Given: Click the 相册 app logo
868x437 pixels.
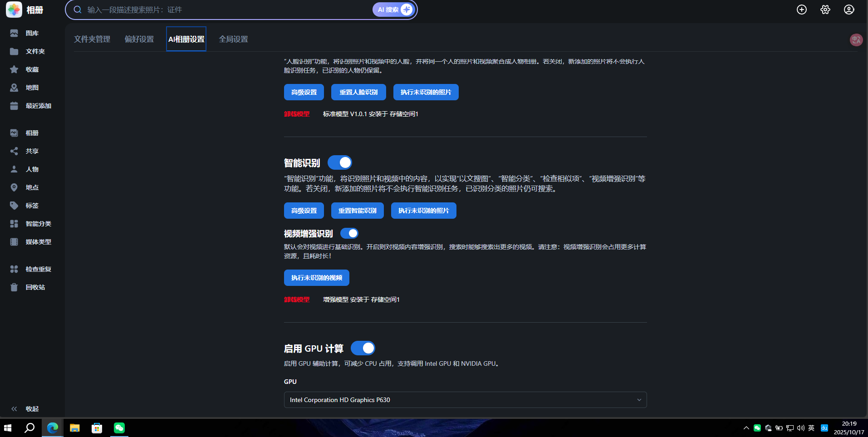Looking at the screenshot, I should 14,10.
